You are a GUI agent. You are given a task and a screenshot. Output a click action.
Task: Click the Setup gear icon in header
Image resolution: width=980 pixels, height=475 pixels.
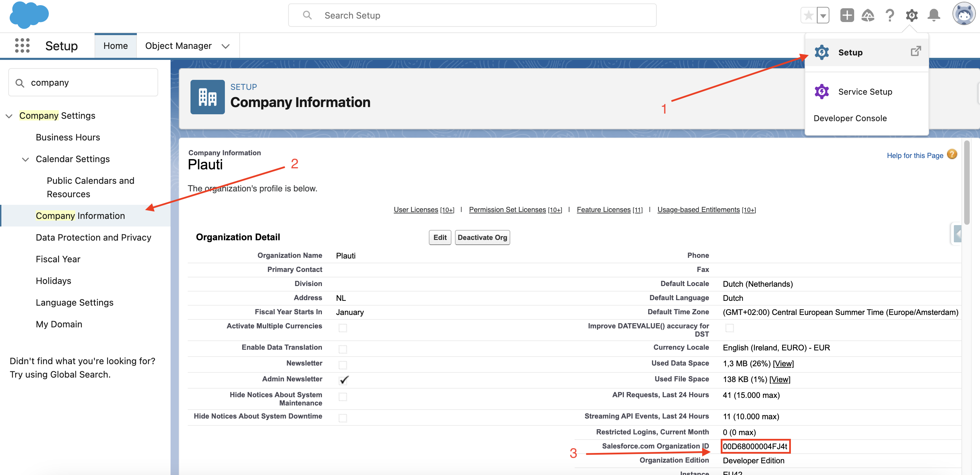(x=912, y=15)
